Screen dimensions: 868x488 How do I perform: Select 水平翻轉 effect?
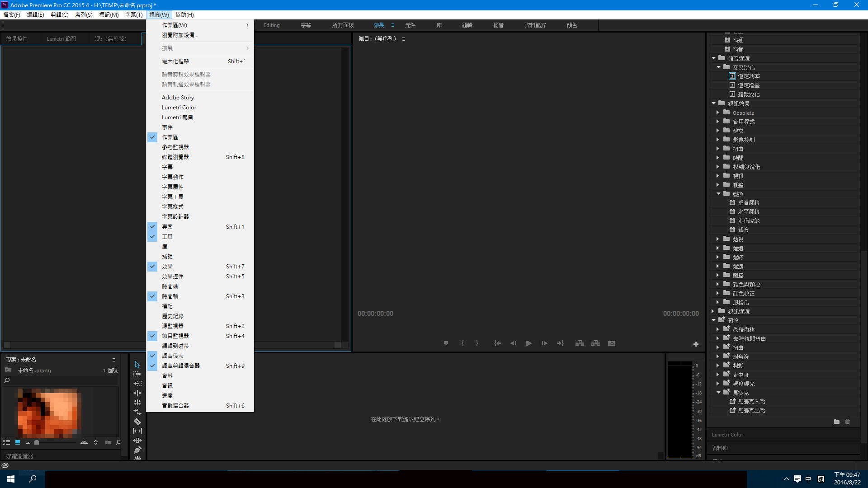749,212
